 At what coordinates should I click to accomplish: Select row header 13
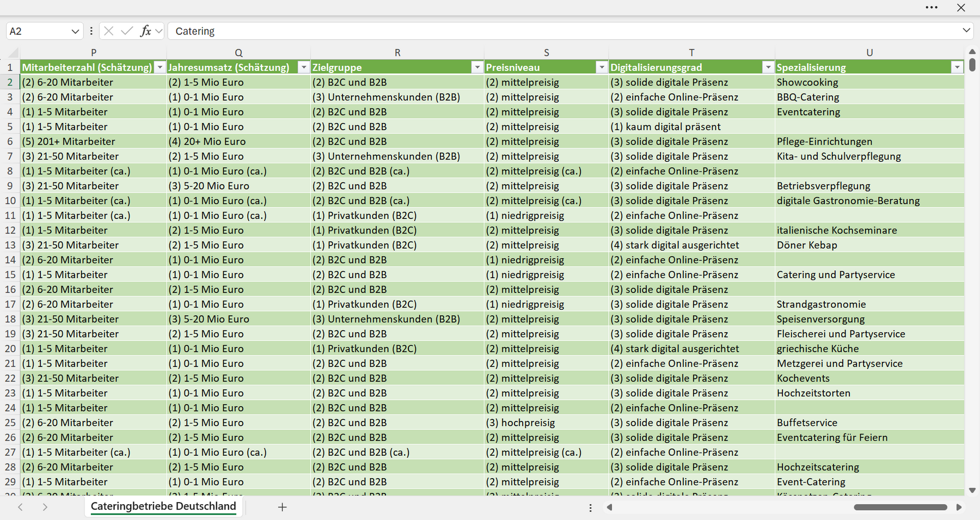tap(10, 245)
